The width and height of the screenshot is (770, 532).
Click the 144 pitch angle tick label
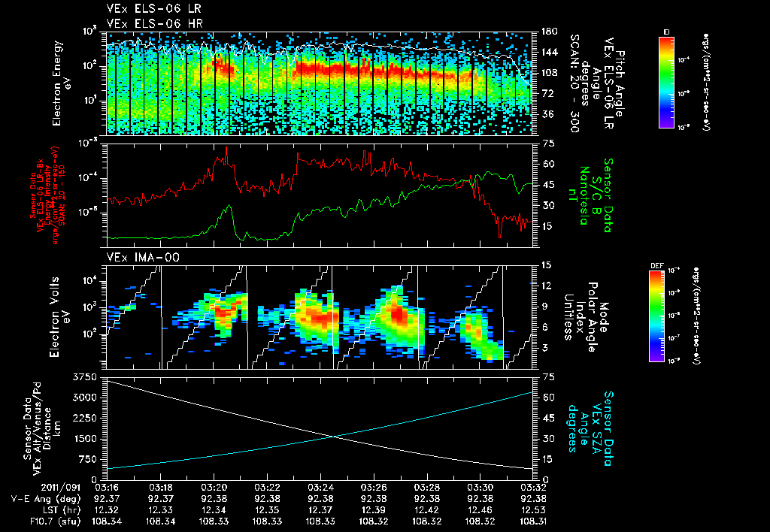click(549, 52)
